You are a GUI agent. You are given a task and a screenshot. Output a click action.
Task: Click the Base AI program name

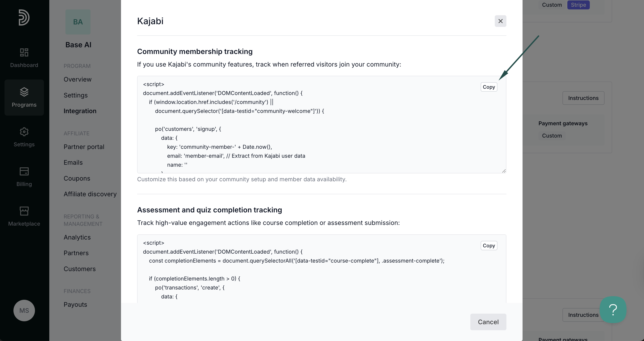pyautogui.click(x=78, y=45)
